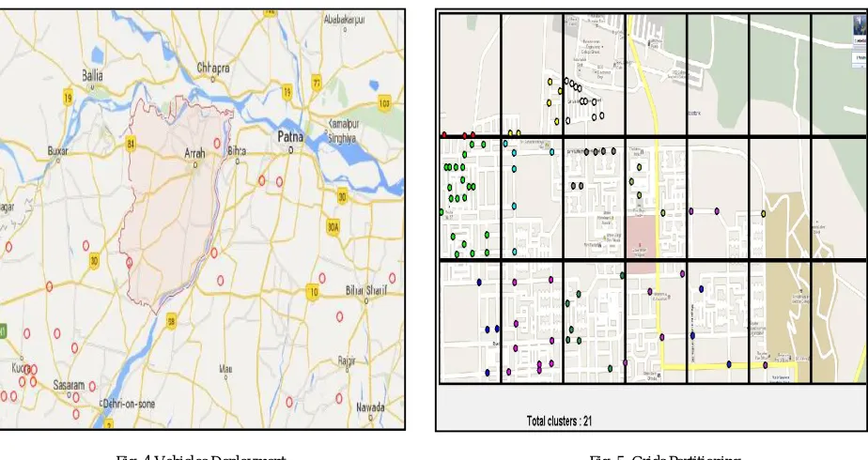
Task: Click the Mau label on the map
Action: point(225,369)
